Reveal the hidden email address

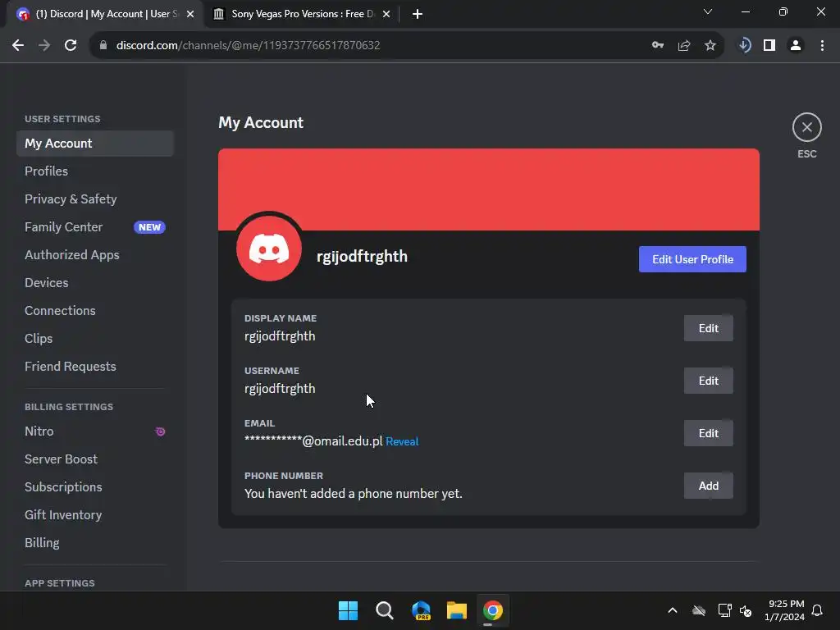click(x=402, y=441)
